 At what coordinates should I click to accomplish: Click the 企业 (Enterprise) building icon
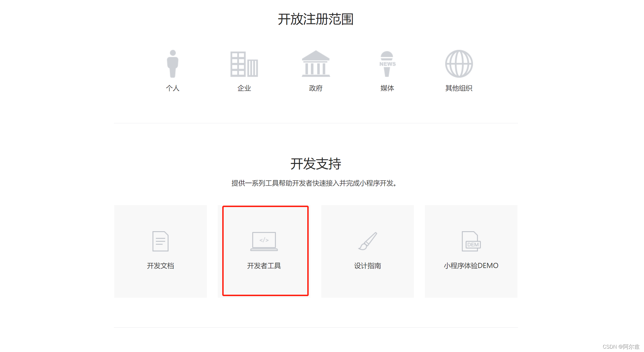244,64
